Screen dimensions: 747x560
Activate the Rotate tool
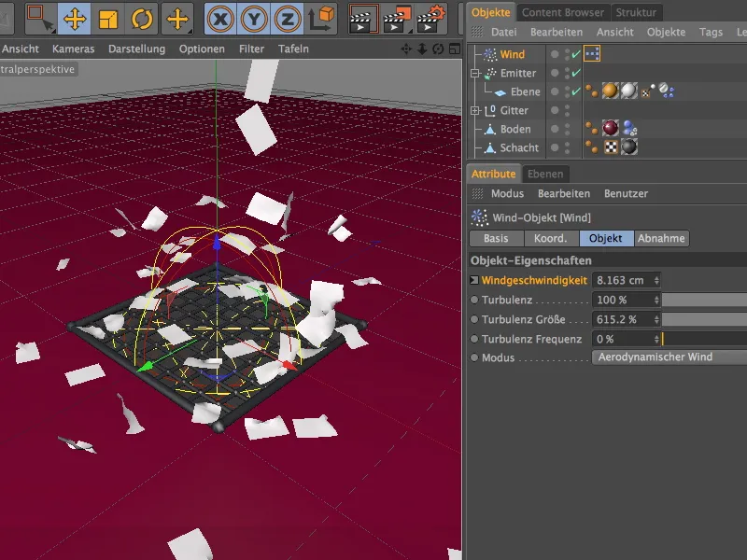(x=142, y=18)
